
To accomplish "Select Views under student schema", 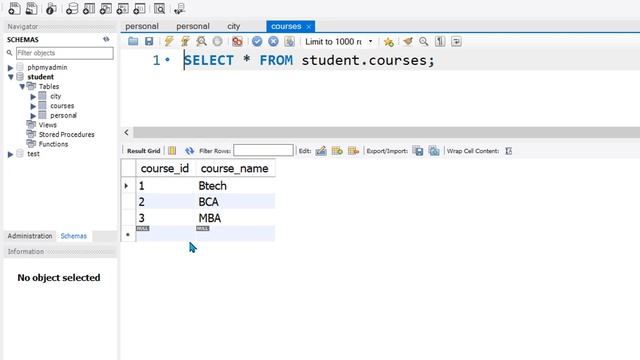I will (47, 125).
